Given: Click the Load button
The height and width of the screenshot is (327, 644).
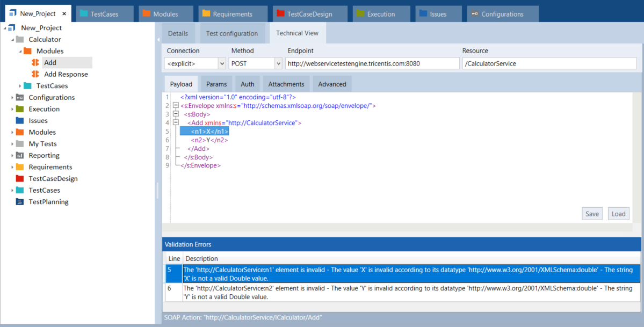Looking at the screenshot, I should [618, 214].
